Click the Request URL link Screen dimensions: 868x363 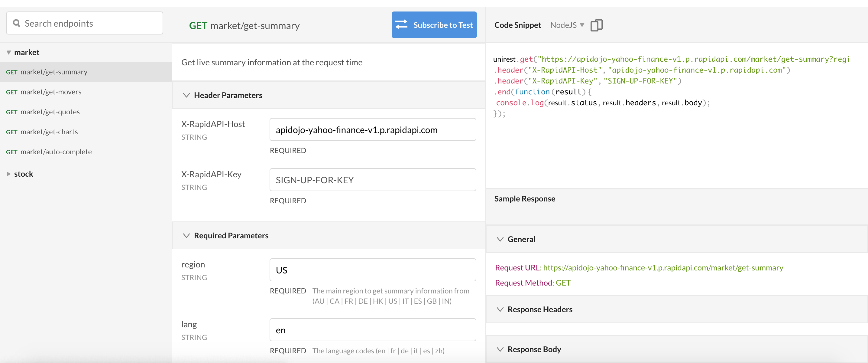663,267
